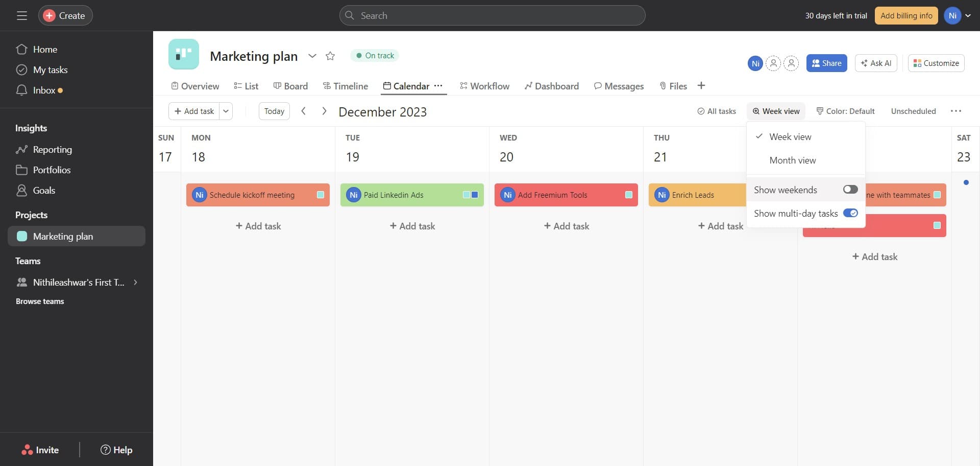Jump to Today on the calendar
This screenshot has height=466, width=980.
click(274, 111)
